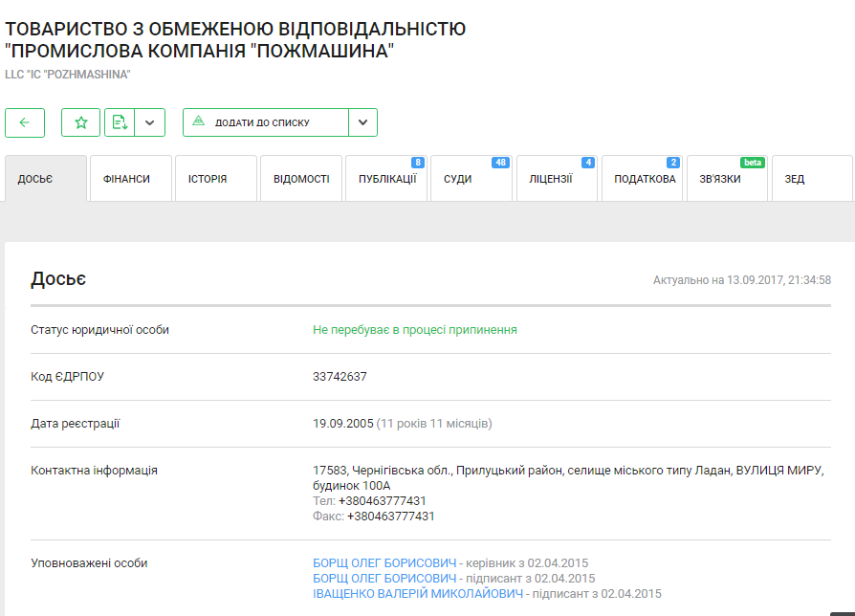Click the blue 8 badge on Публікації
Viewport: 855px width, 616px height.
[x=418, y=163]
